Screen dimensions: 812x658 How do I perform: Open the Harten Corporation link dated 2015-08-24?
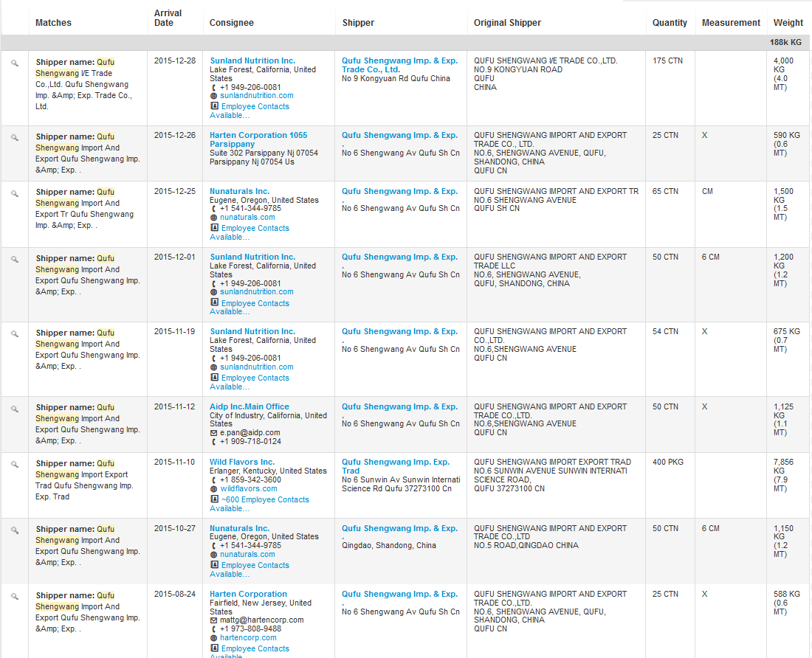(248, 594)
